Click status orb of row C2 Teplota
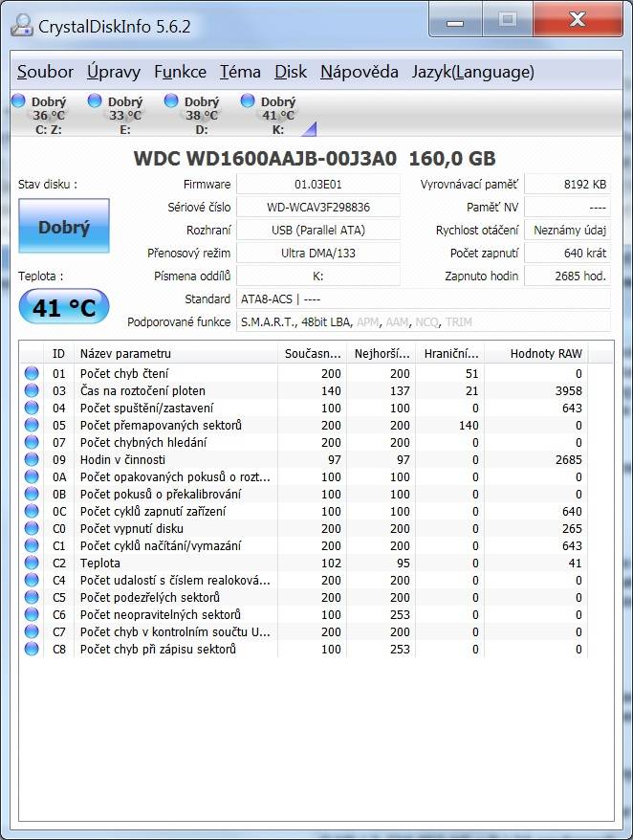The height and width of the screenshot is (840, 633). (32, 564)
